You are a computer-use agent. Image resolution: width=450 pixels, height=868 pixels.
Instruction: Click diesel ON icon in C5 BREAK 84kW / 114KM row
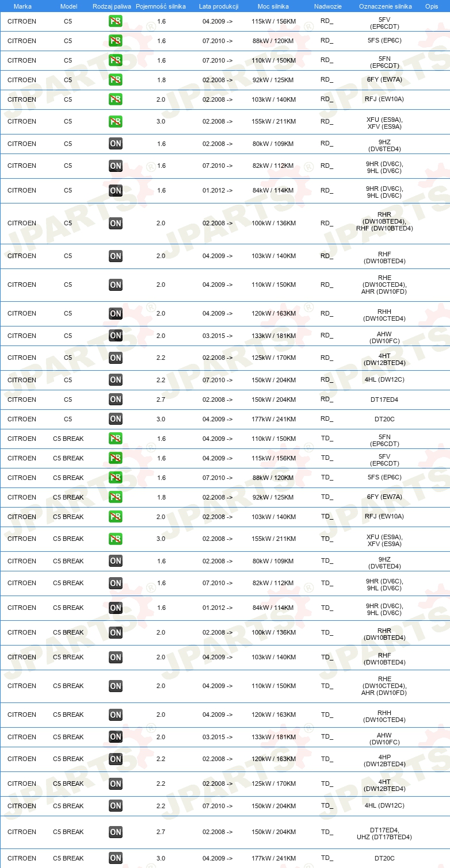[115, 608]
